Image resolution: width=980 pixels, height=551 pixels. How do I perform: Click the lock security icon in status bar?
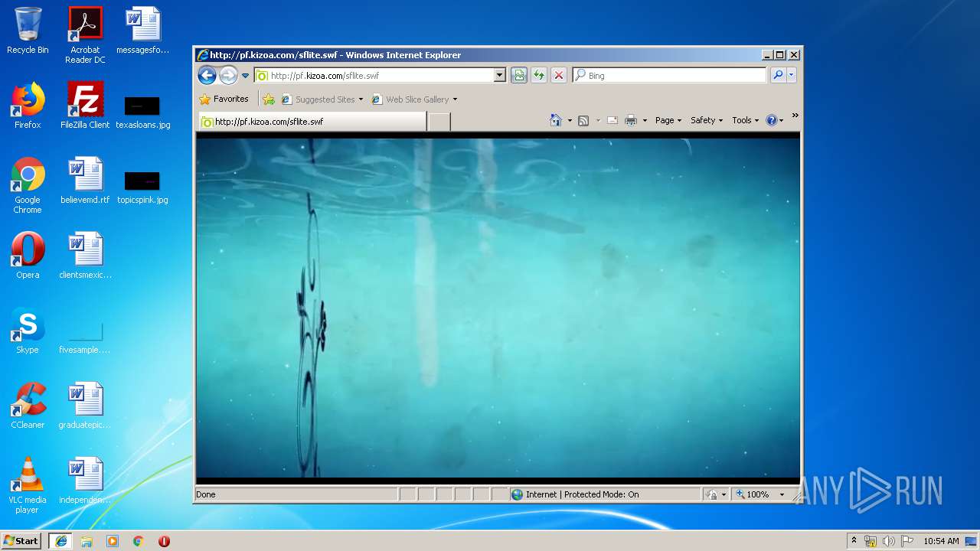712,494
